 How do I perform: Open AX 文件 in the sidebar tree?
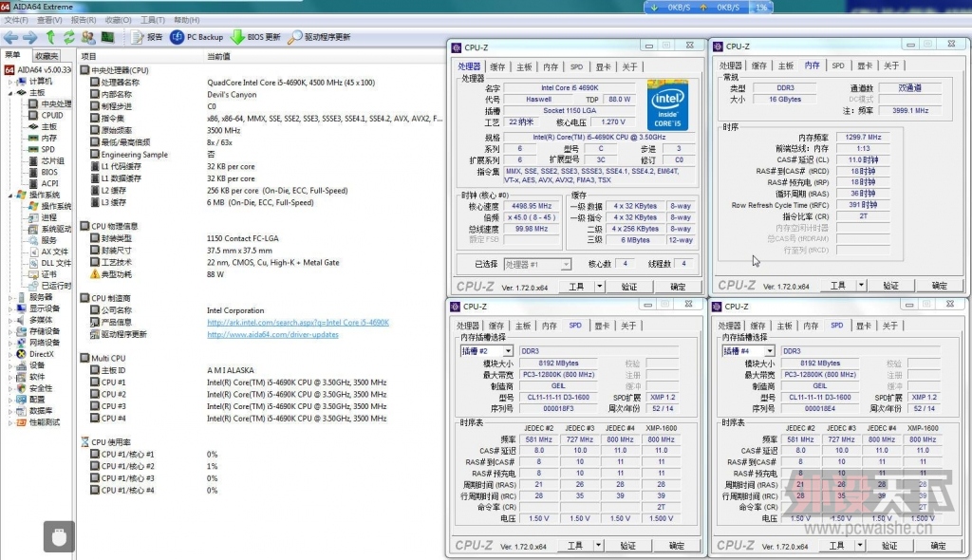(x=54, y=252)
